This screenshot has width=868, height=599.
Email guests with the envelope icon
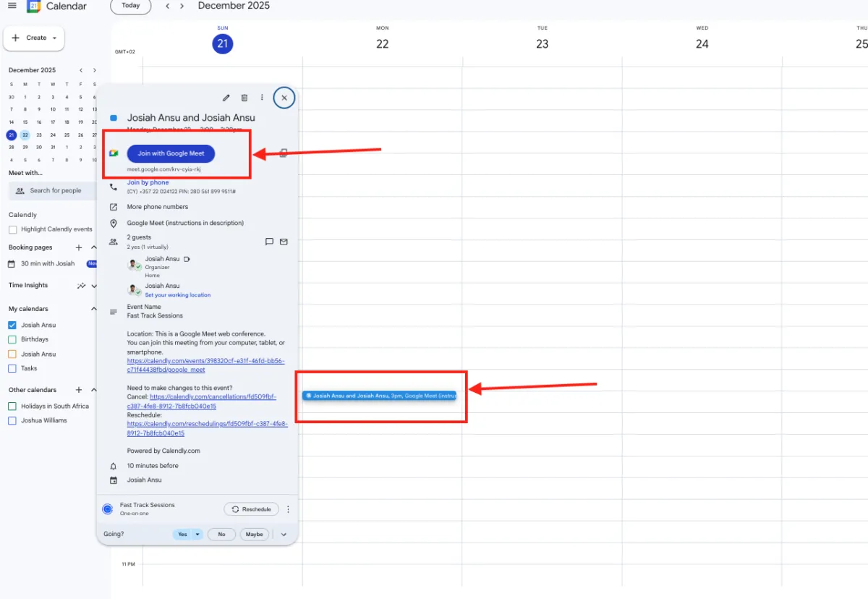284,242
